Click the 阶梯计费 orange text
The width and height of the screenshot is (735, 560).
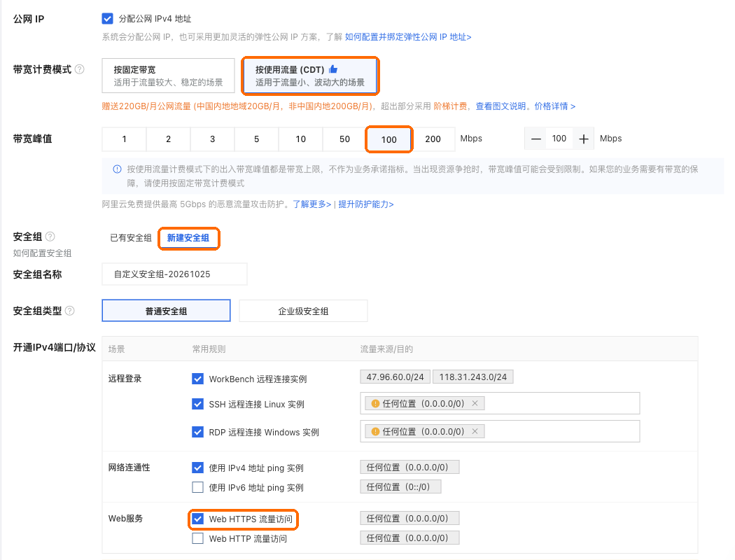pos(450,106)
